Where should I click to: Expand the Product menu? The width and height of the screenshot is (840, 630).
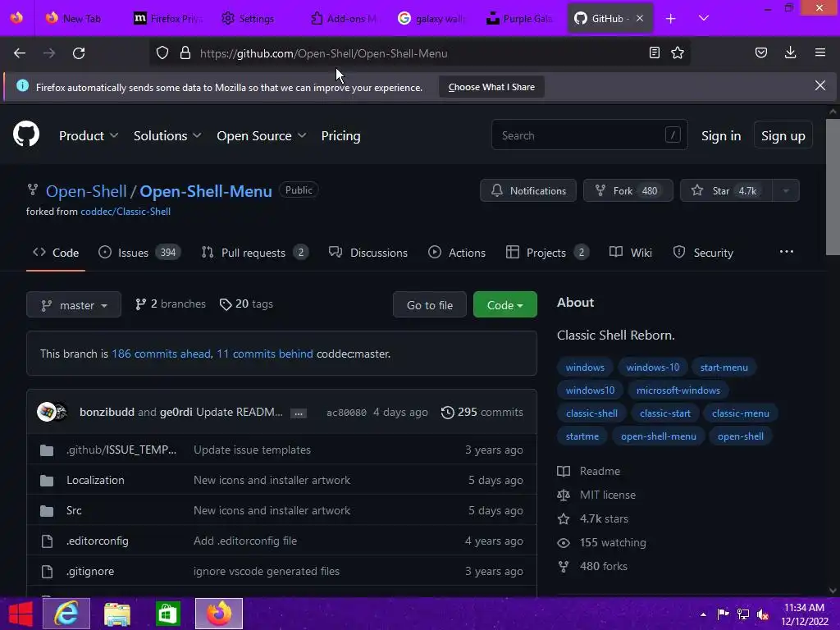tap(89, 136)
